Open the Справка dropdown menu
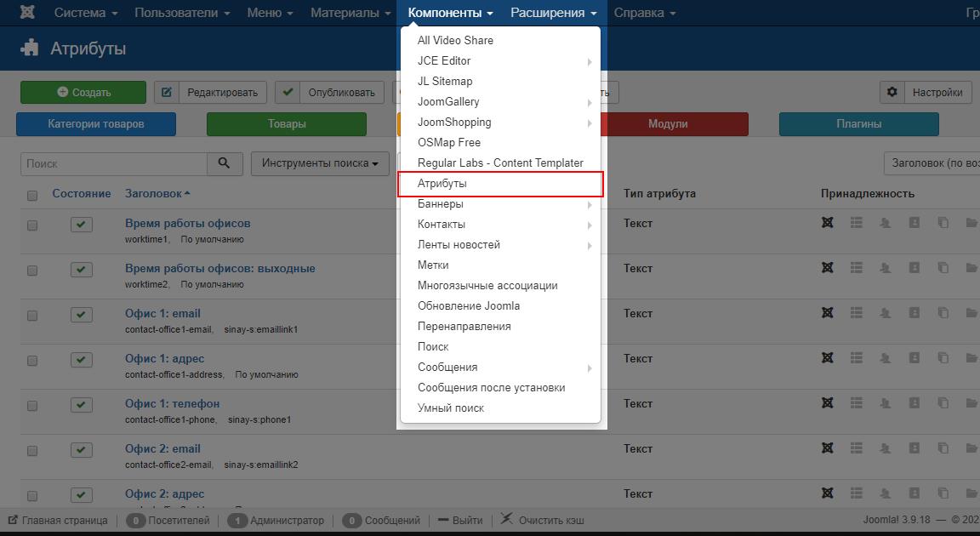The height and width of the screenshot is (536, 980). point(645,13)
